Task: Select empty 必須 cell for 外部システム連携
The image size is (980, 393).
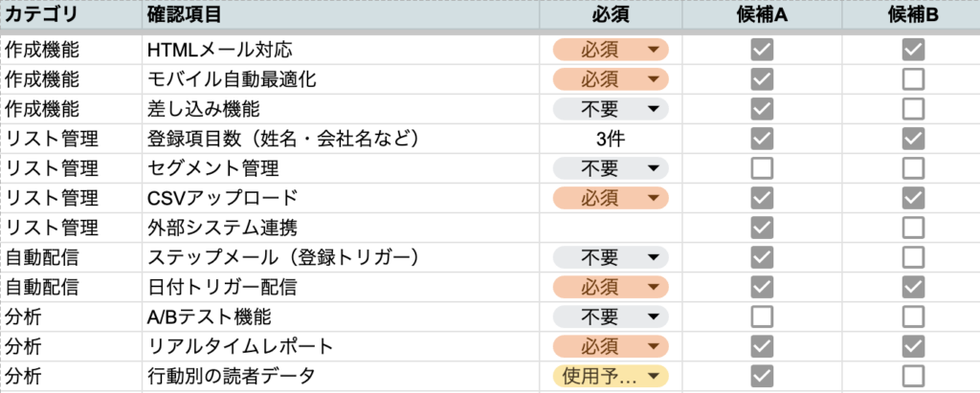Action: click(610, 228)
